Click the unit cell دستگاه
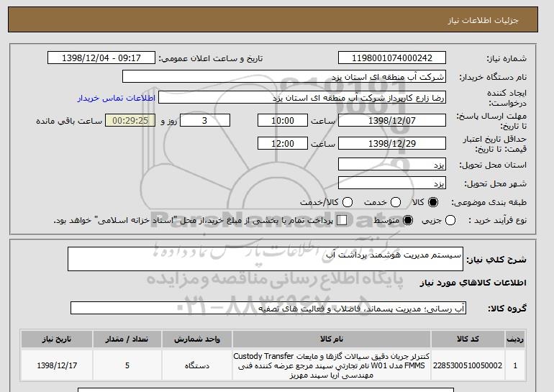The width and height of the screenshot is (554, 392). (197, 365)
